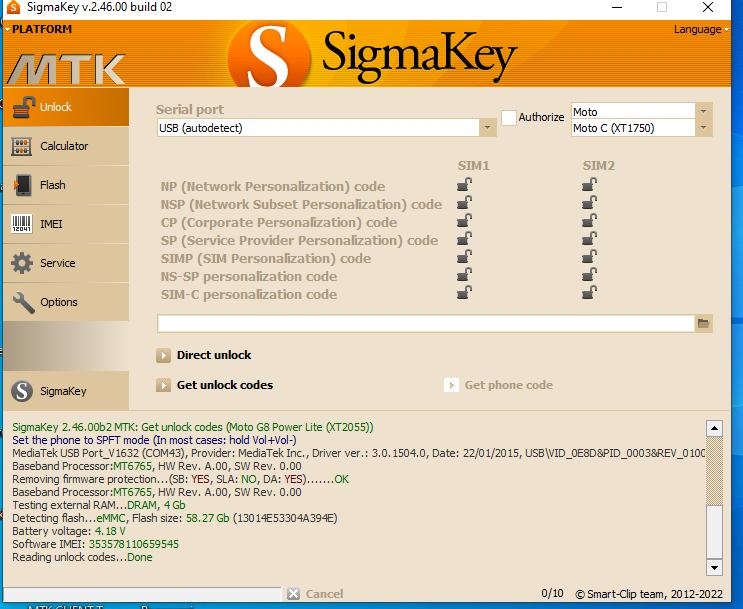This screenshot has height=609, width=743.
Task: Click SIM1 padlock for SIM-C code
Action: [464, 292]
